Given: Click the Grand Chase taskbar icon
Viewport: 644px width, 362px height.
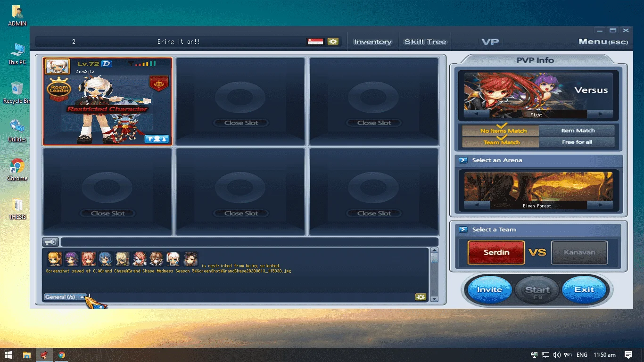Looking at the screenshot, I should tap(44, 355).
